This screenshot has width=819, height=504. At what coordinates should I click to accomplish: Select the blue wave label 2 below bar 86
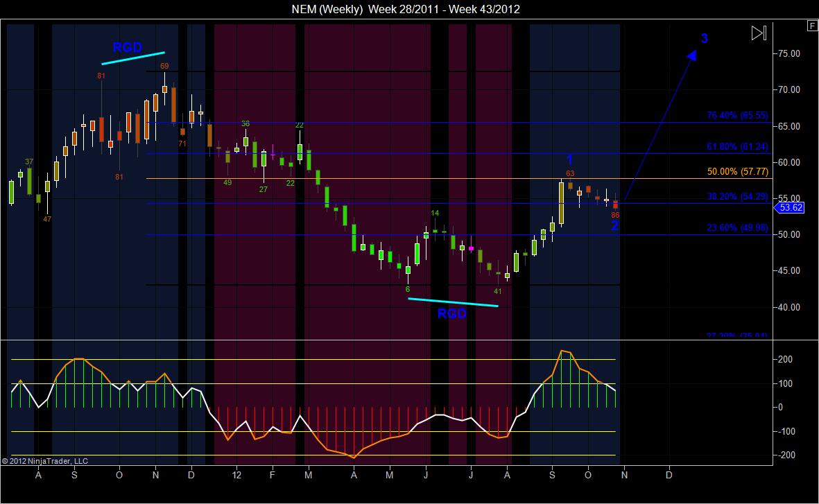pyautogui.click(x=615, y=225)
